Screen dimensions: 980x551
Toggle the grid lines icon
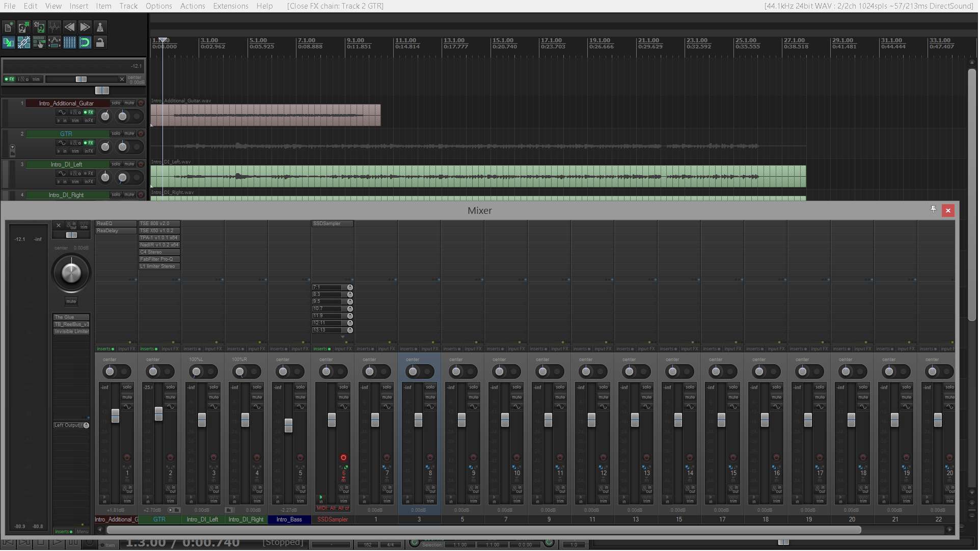click(70, 43)
